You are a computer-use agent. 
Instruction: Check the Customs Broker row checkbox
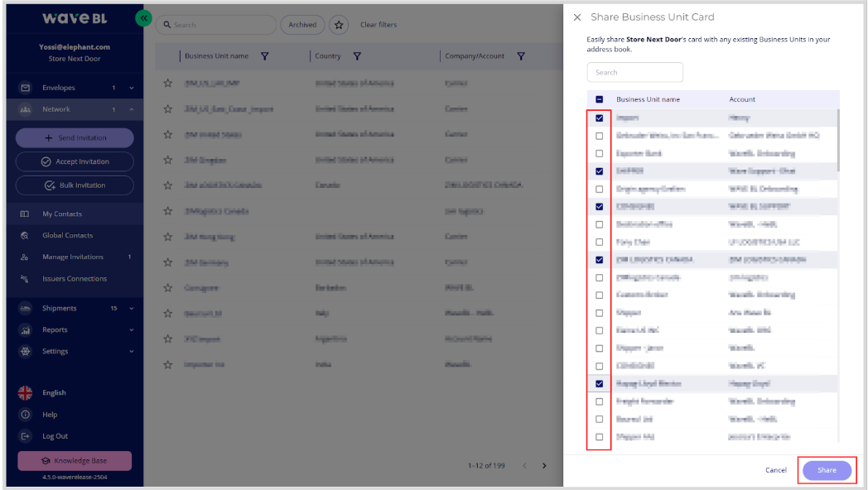point(599,295)
